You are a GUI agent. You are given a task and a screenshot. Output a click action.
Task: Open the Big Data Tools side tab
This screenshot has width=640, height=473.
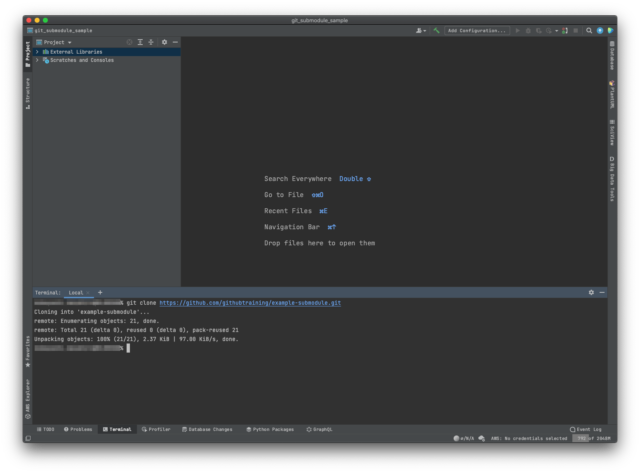click(x=612, y=179)
